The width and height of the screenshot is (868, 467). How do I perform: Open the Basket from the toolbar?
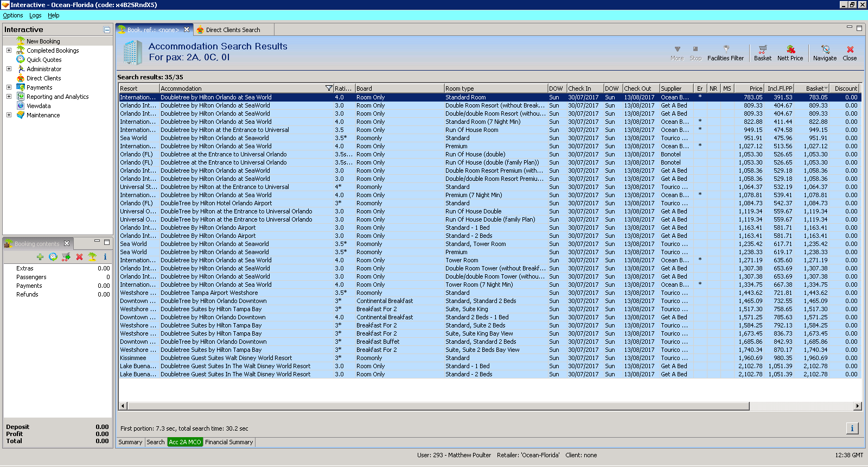(x=762, y=53)
